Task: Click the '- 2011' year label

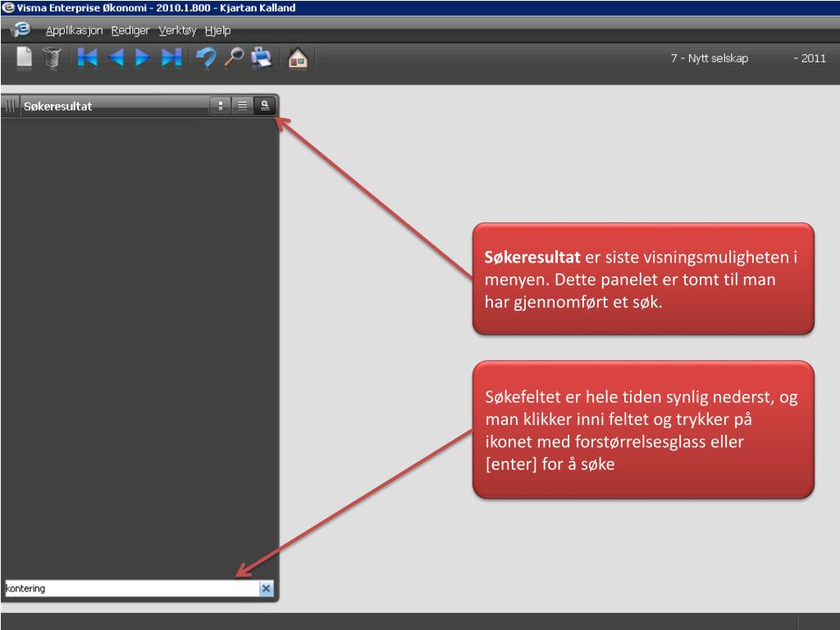Action: [810, 58]
